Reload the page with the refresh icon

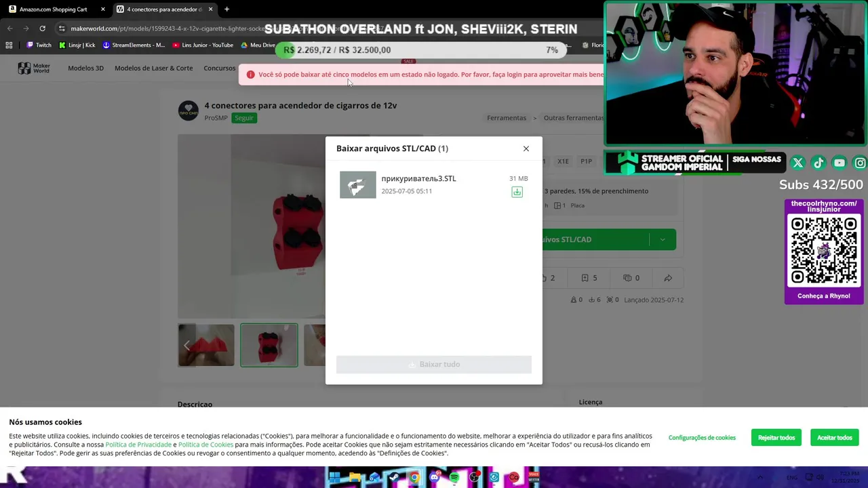tap(42, 28)
